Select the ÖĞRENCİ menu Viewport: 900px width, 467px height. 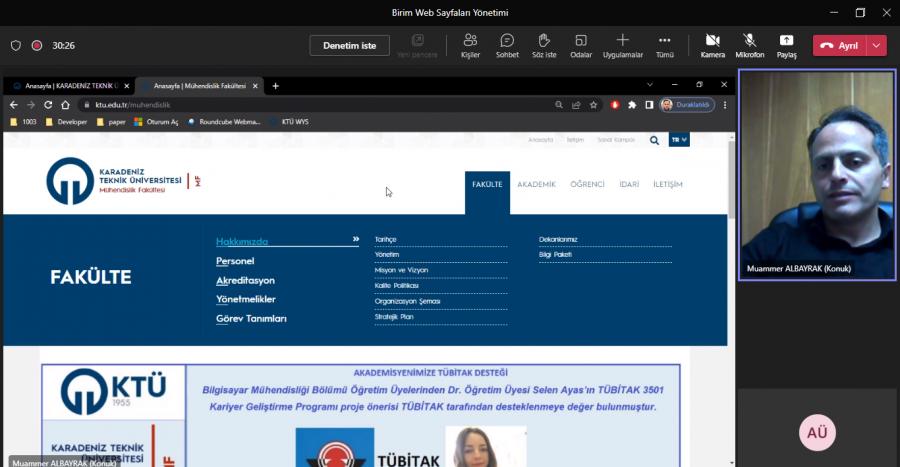click(x=587, y=185)
